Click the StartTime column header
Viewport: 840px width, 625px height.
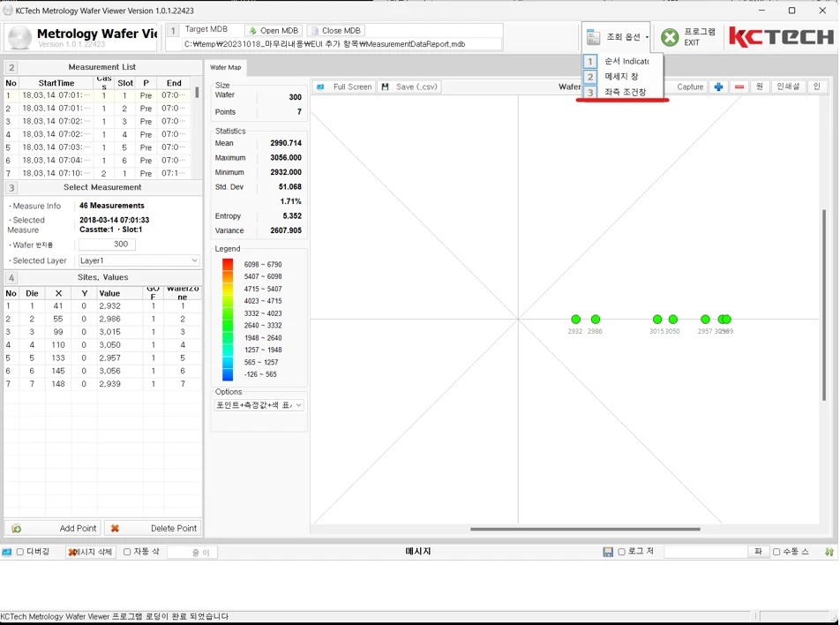pyautogui.click(x=56, y=83)
